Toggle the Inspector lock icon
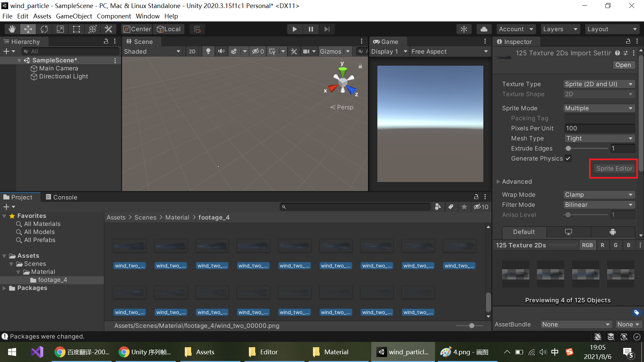Screen dimensions: 644x362 [628, 41]
